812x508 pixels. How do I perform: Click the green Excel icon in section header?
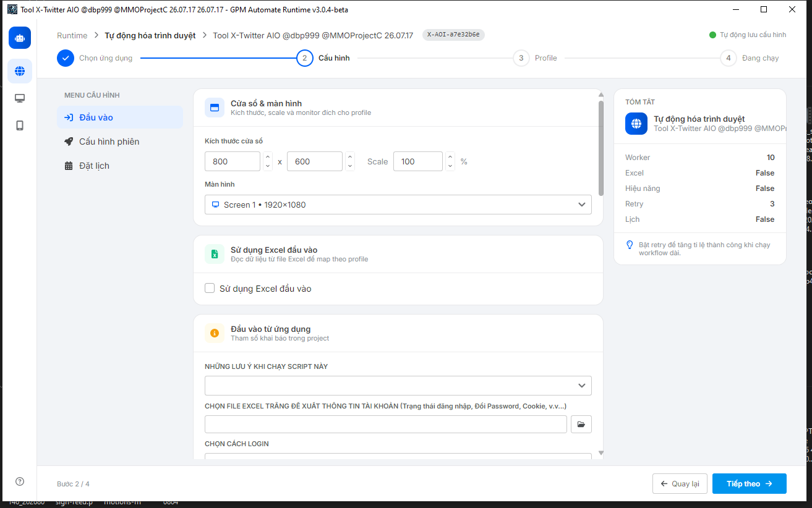[215, 254]
